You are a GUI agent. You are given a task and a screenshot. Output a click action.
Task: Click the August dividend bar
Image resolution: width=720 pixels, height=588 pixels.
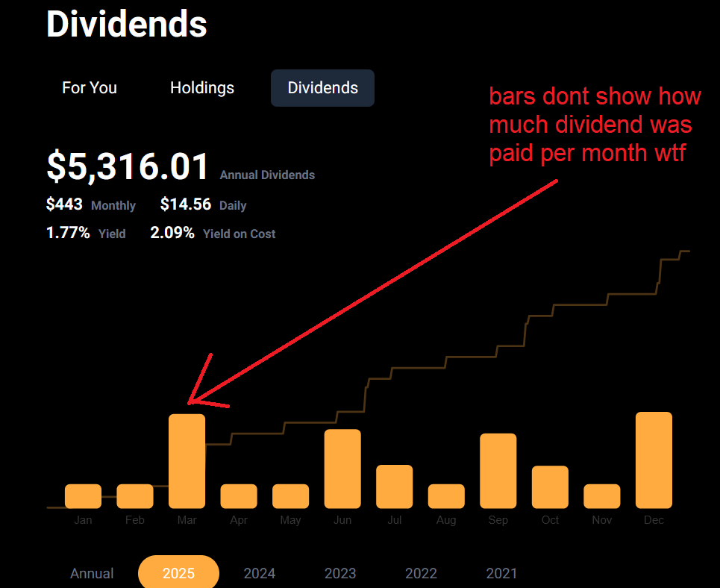click(446, 496)
